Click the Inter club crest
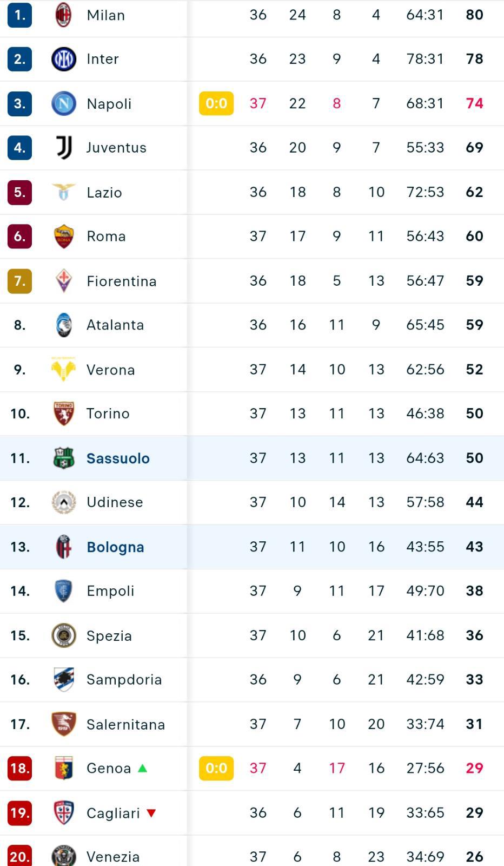504x866 pixels. pos(64,59)
